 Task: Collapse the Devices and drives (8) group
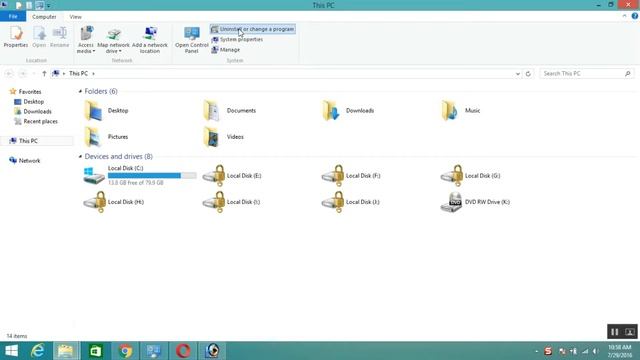click(80, 156)
